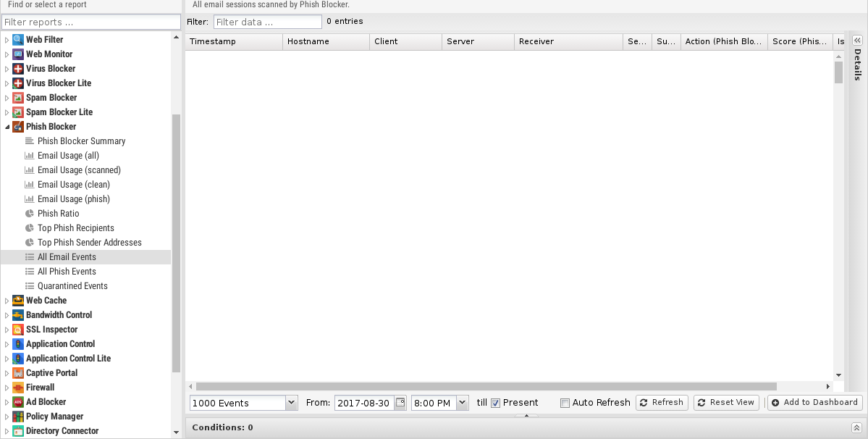Screen dimensions: 868x439
Task: Open the From date calendar picker
Action: (400, 403)
